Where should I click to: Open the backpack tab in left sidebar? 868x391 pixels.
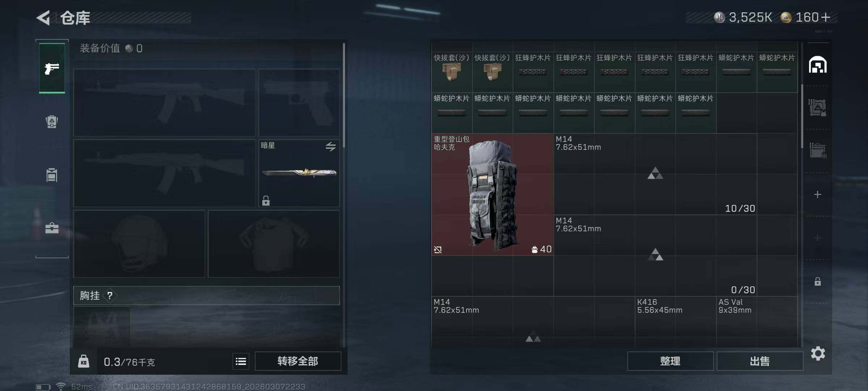point(52,122)
